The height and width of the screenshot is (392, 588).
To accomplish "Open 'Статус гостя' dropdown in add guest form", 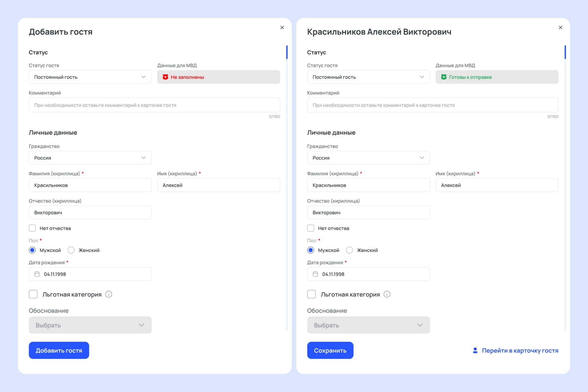I will [90, 77].
